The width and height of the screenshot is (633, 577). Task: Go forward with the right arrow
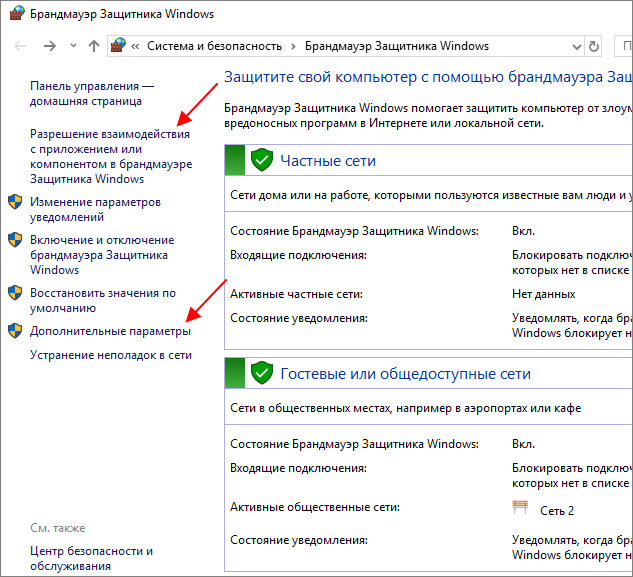click(50, 46)
